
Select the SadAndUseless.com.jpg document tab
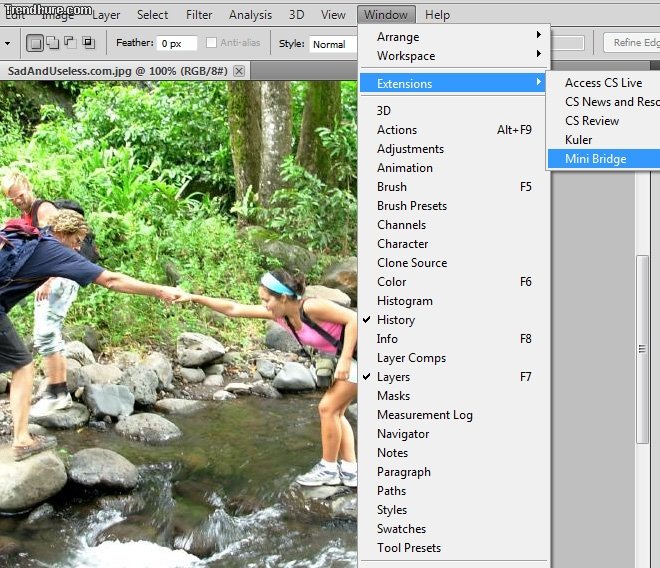[x=115, y=71]
